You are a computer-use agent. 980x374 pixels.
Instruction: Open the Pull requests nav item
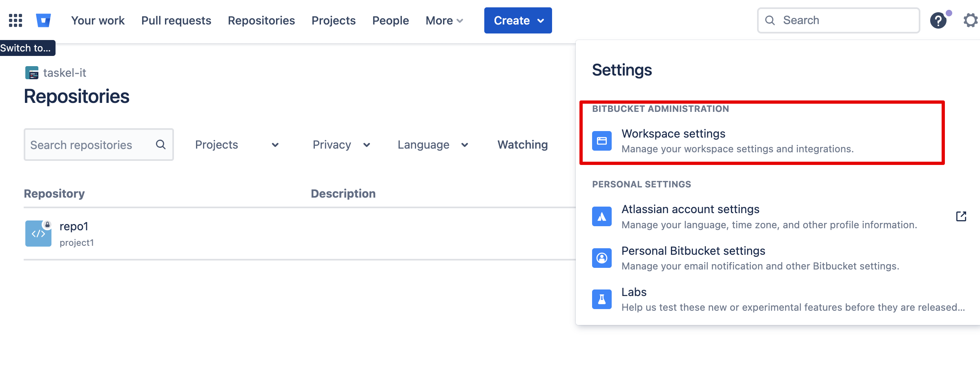(176, 20)
